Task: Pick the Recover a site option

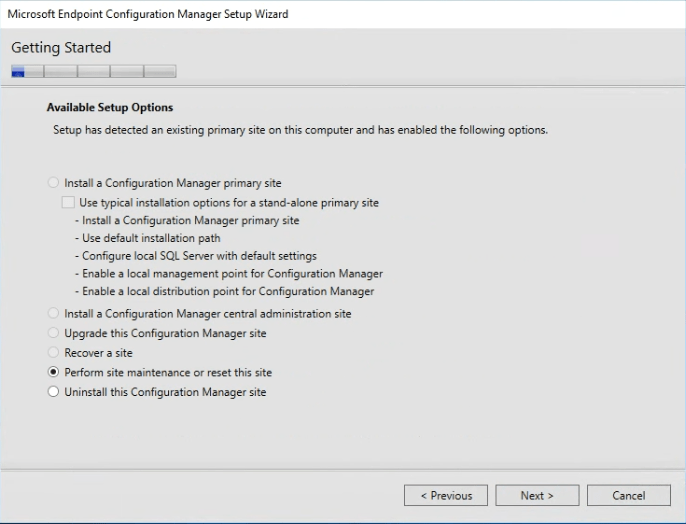Action: (54, 353)
